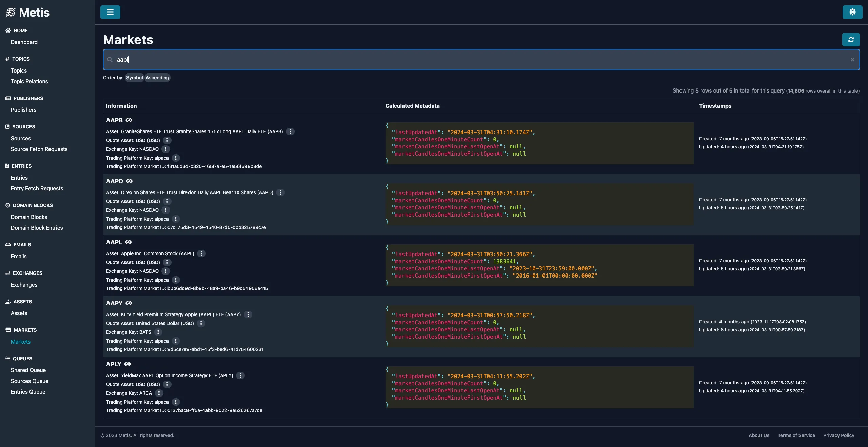Change the Symbol order-by chip
Image resolution: width=868 pixels, height=447 pixels.
click(134, 78)
